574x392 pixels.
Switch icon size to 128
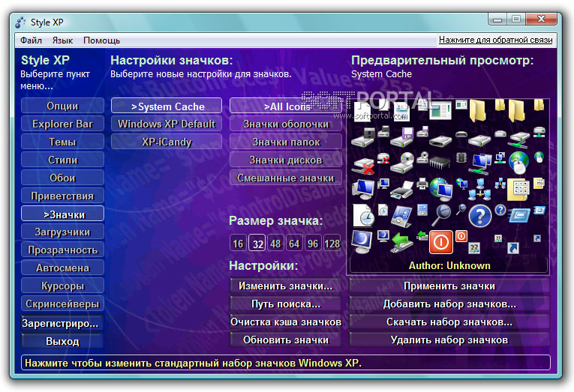[x=332, y=243]
